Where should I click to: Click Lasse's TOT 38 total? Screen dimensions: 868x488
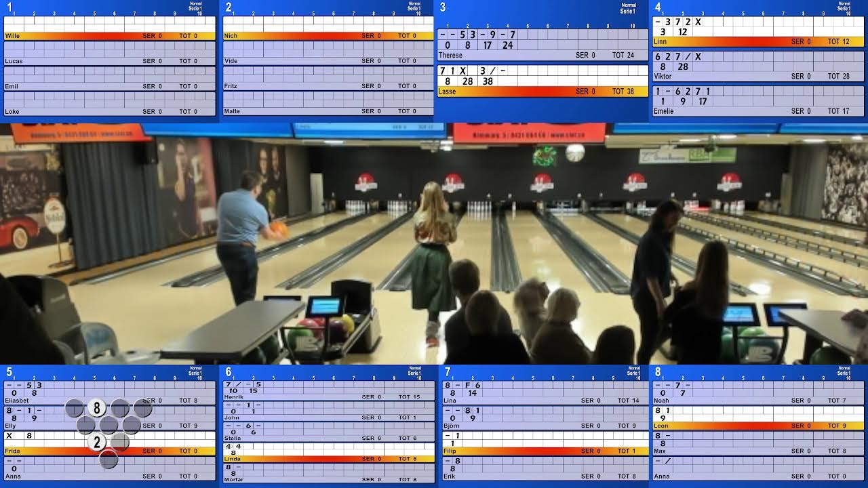tap(623, 91)
